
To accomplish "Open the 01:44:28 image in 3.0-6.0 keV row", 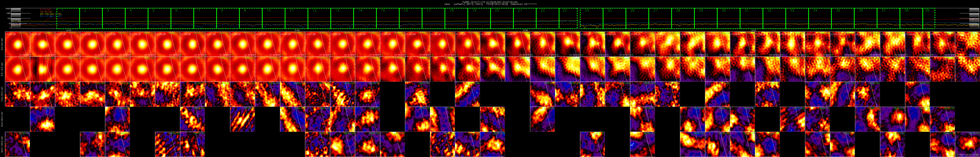I will 393,44.
